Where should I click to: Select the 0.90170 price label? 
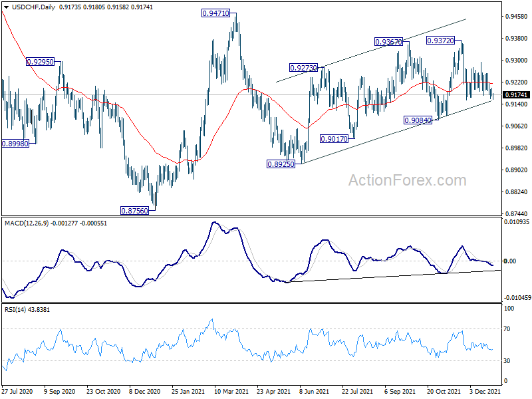(334, 139)
